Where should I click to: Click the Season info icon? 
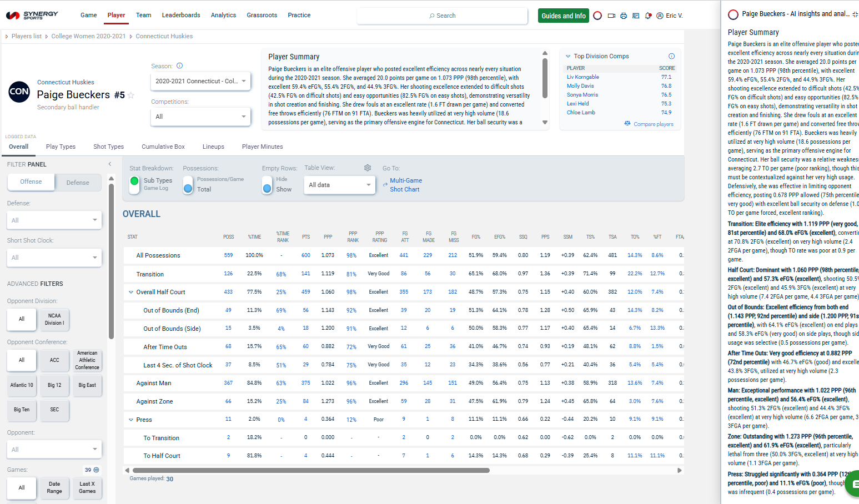179,65
